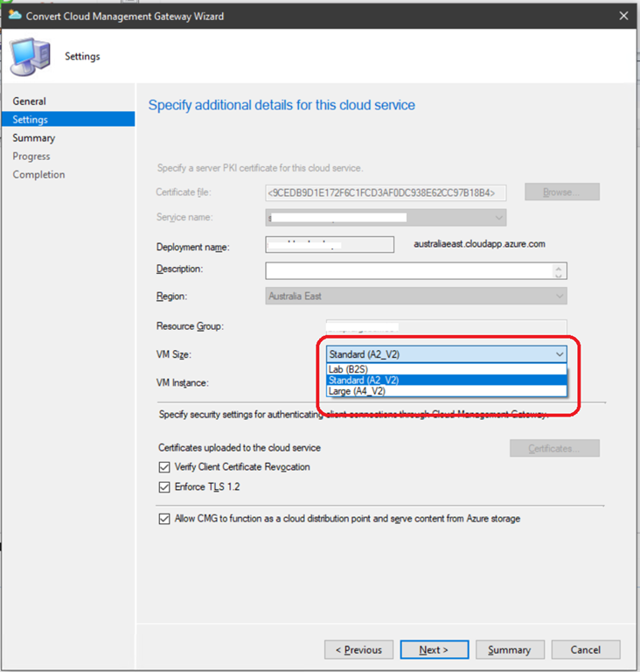Go back with the Previous button
Viewport: 640px width, 672px height.
(x=358, y=650)
